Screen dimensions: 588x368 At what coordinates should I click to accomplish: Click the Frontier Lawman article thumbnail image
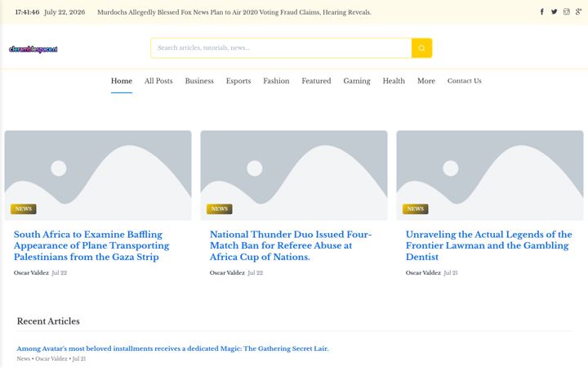(x=490, y=175)
